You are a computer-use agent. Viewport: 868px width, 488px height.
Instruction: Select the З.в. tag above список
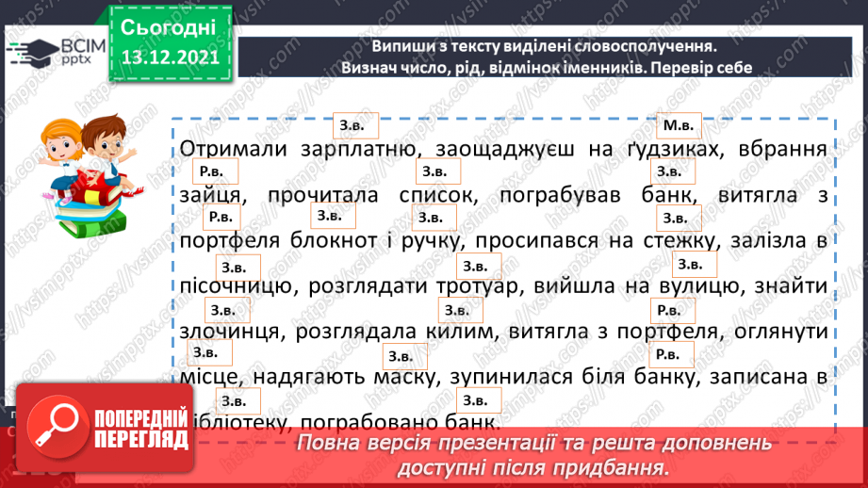pyautogui.click(x=438, y=171)
